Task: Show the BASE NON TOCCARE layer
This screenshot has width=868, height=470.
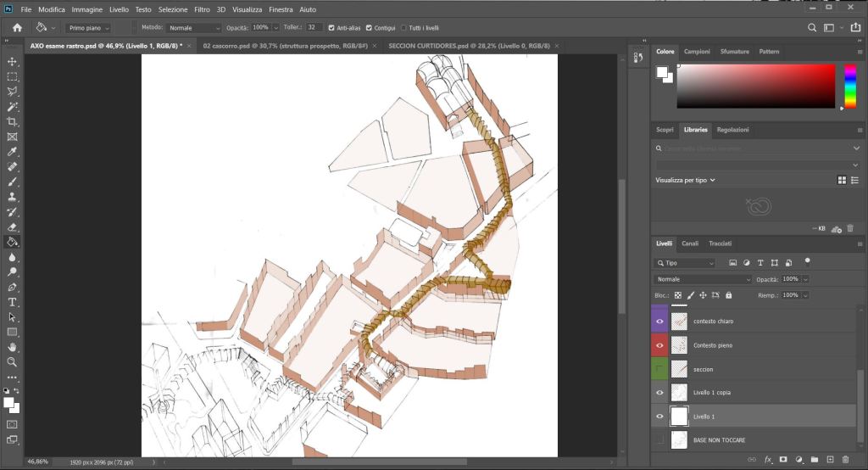Action: point(659,440)
